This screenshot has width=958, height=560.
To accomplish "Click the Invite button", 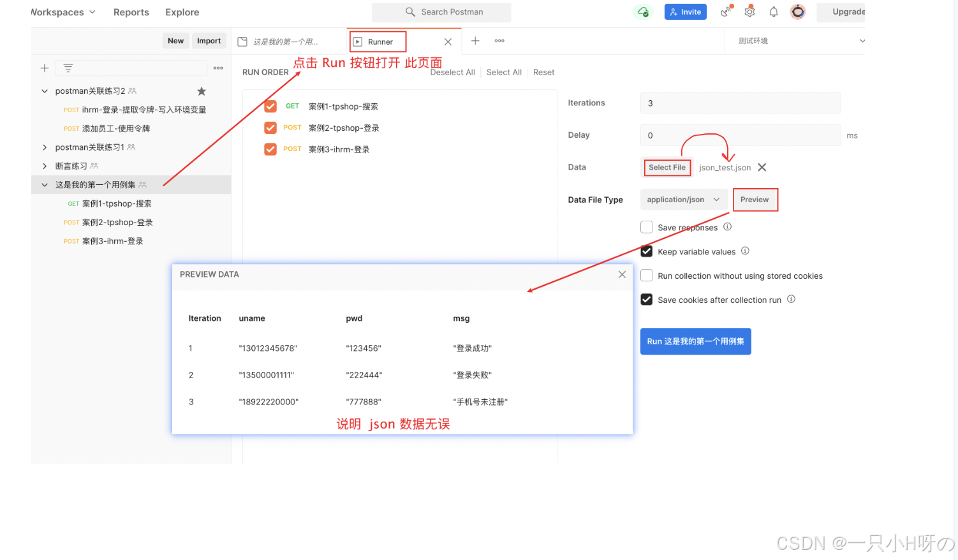I will coord(686,11).
